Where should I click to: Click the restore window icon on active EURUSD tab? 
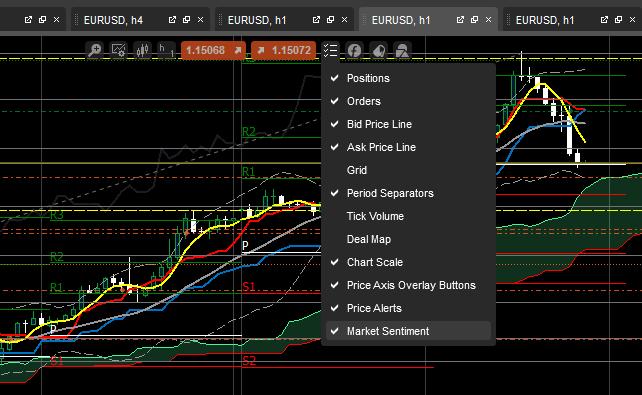point(474,19)
